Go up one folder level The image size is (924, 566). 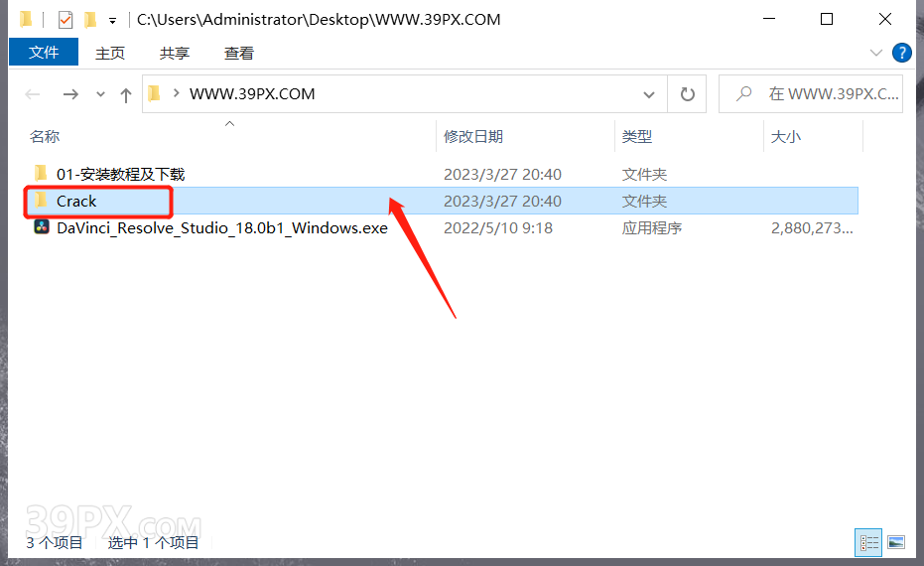click(x=125, y=95)
